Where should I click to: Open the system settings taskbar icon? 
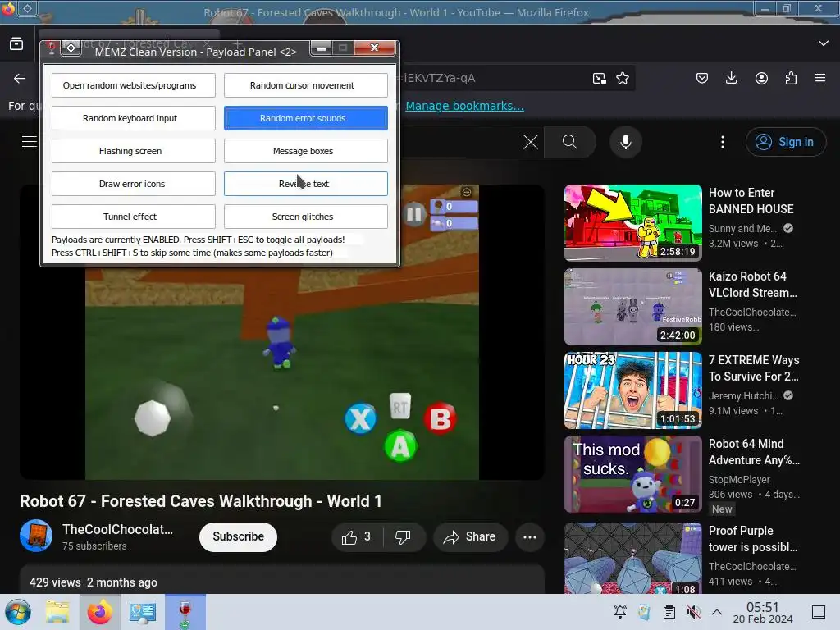point(142,612)
